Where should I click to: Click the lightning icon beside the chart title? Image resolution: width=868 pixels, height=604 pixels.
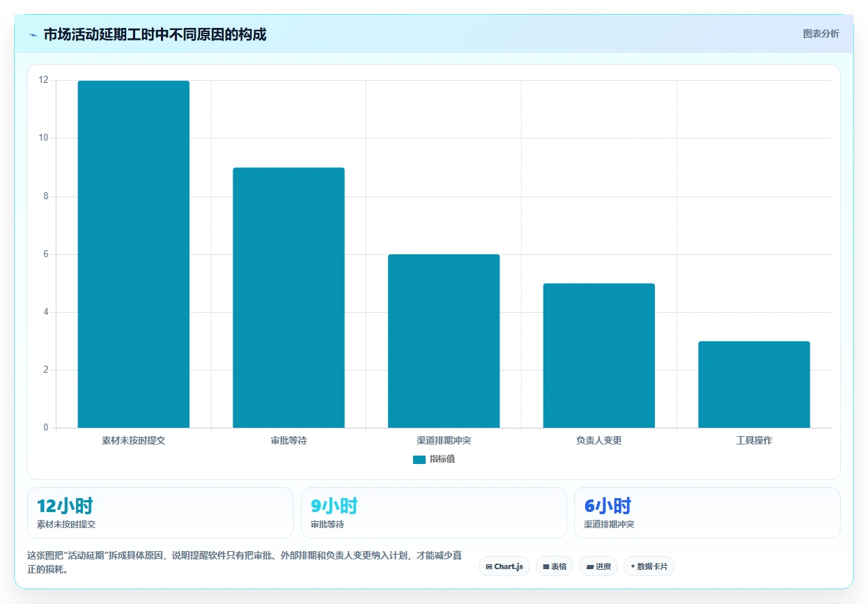point(33,35)
